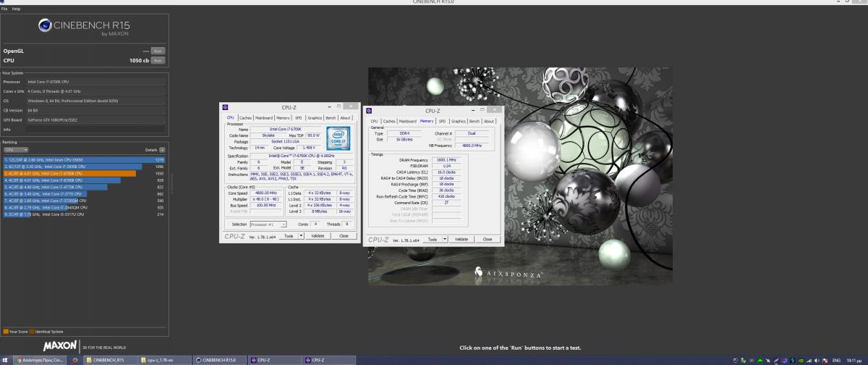This screenshot has height=365, width=868.
Task: Click ENG language indicator in system tray
Action: coord(835,359)
